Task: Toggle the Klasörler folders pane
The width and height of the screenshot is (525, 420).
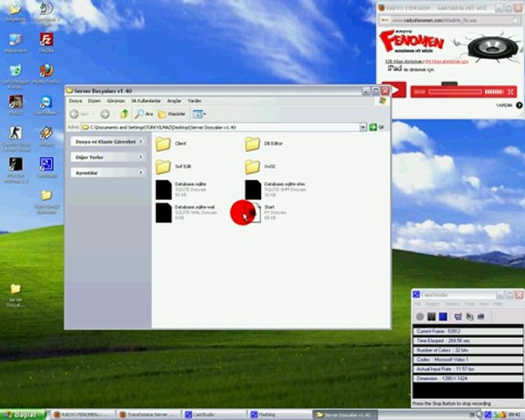Action: pyautogui.click(x=171, y=114)
